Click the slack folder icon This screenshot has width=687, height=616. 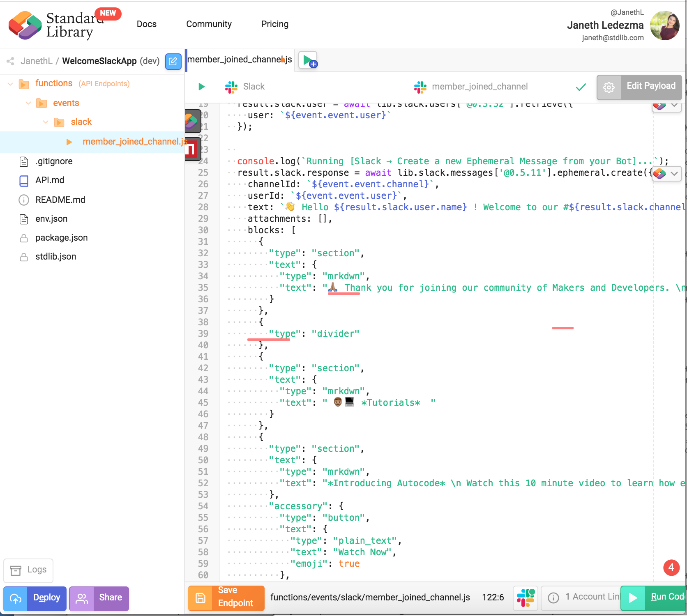[x=59, y=122]
